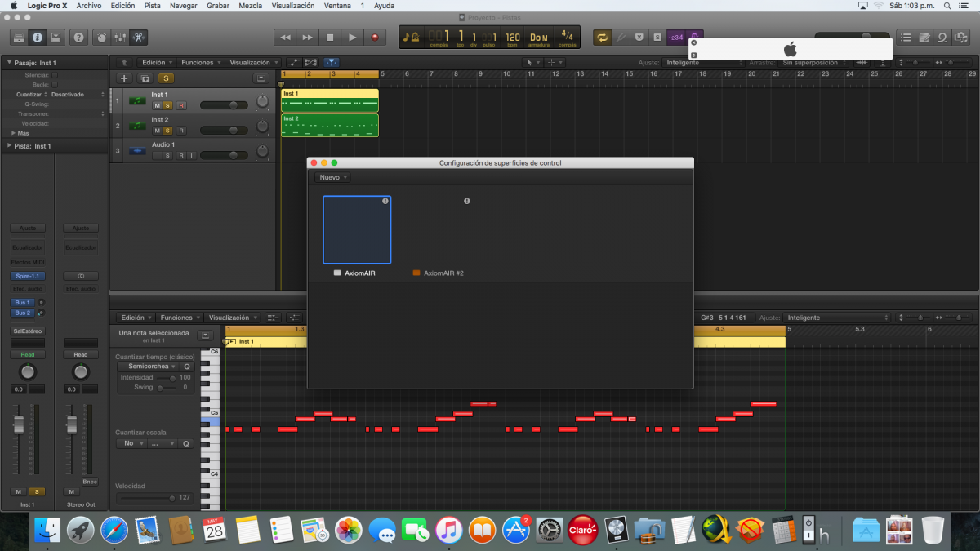The width and height of the screenshot is (980, 551).
Task: Check the Silenciar checkbox in Pasaje inspector
Action: coord(55,74)
